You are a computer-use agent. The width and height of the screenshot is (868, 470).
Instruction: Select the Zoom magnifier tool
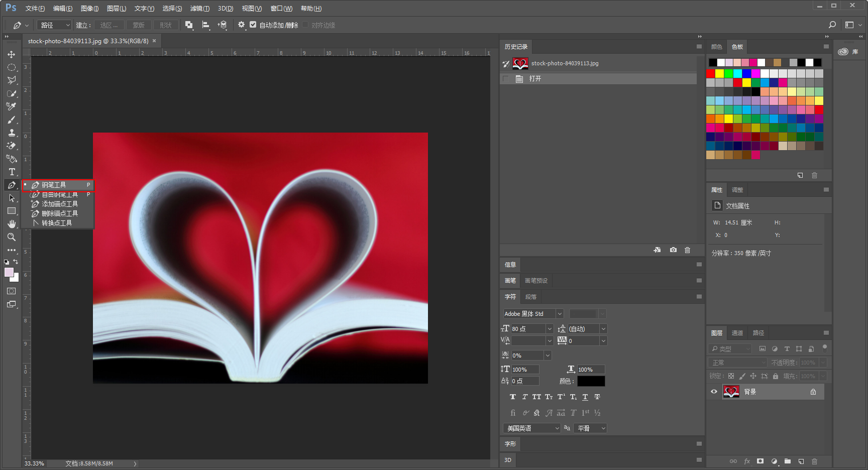(11, 237)
